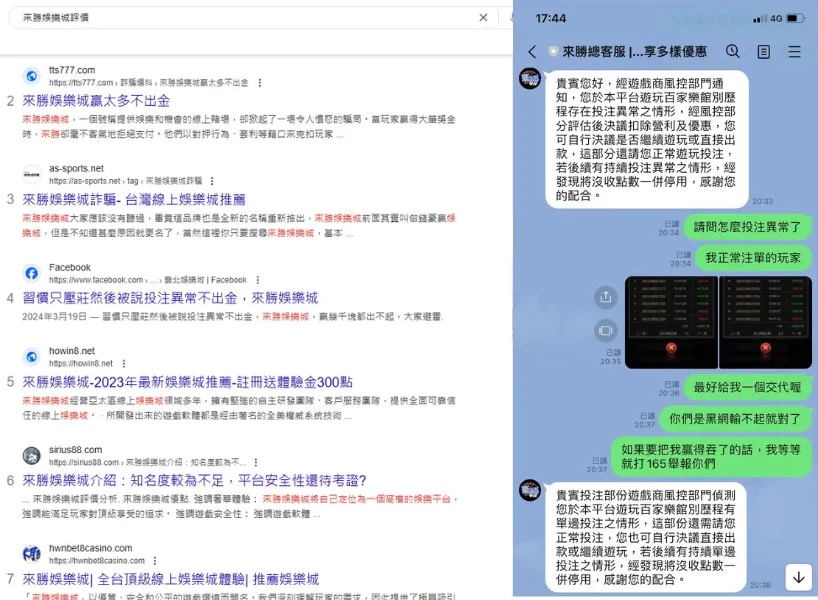Image resolution: width=818 pixels, height=600 pixels.
Task: Tap the message 請問怎麼投注異常了
Action: pyautogui.click(x=747, y=227)
